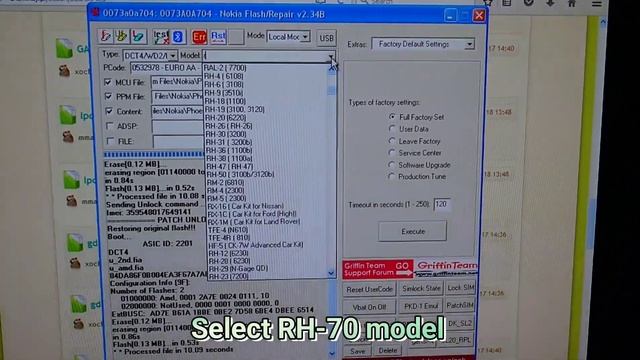Click the Lock SIM button

pyautogui.click(x=460, y=288)
